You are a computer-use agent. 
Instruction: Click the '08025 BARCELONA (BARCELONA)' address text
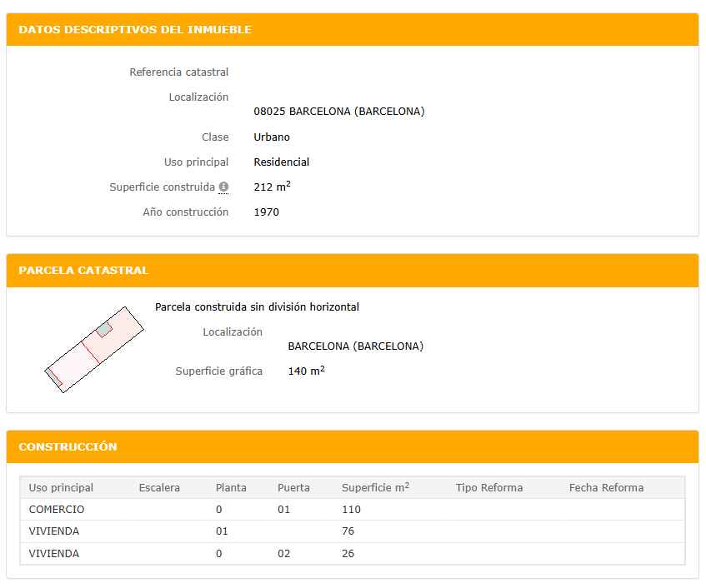click(x=339, y=111)
